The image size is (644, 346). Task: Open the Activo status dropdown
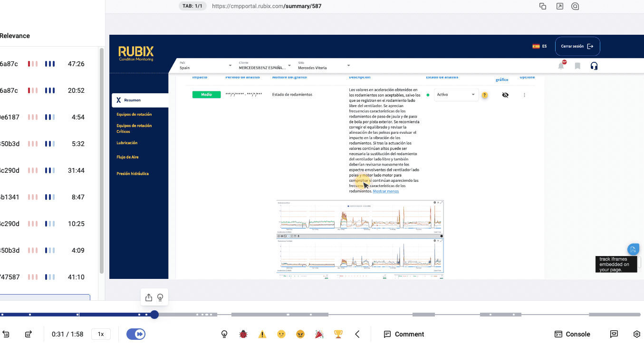point(456,95)
